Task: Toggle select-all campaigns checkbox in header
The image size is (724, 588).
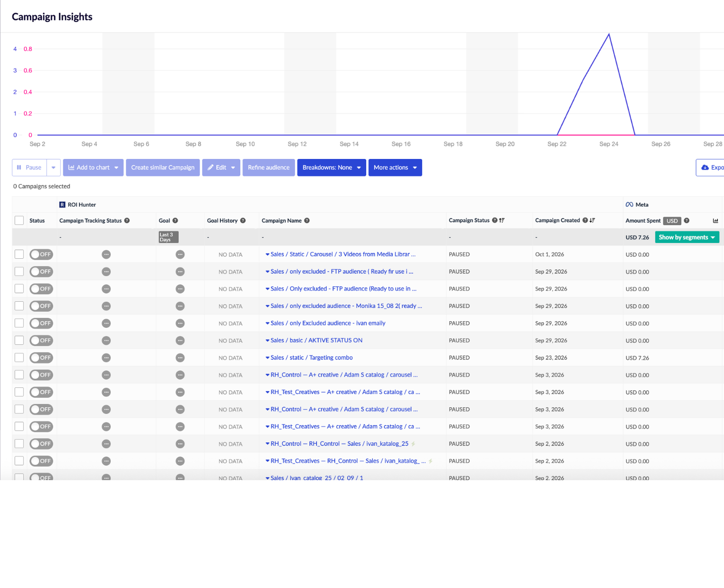Action: pos(19,220)
